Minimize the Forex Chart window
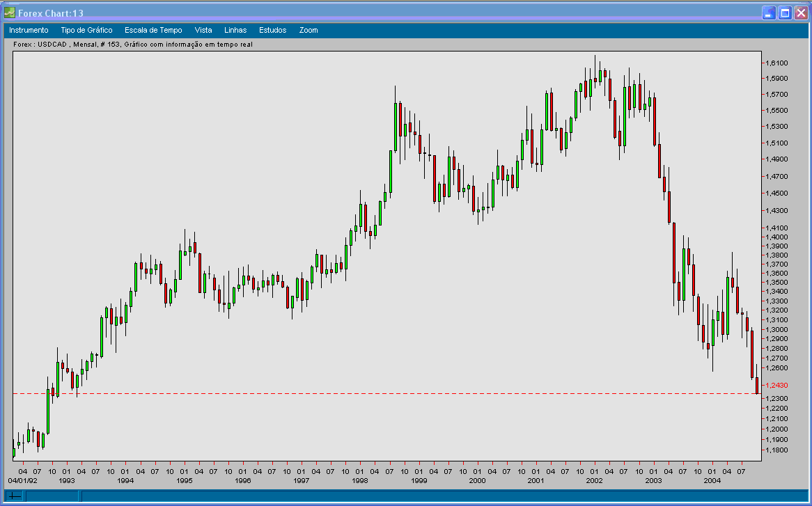 pyautogui.click(x=769, y=12)
